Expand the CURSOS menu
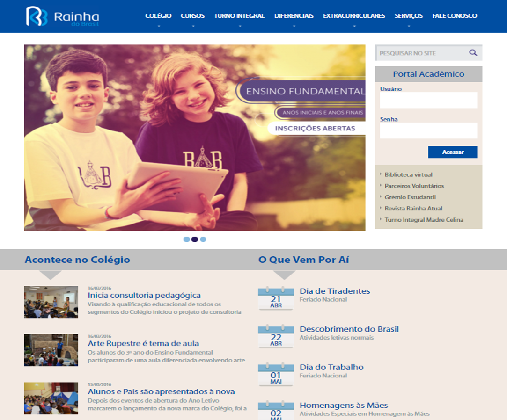Viewport: 507px width, 420px height. 193,16
